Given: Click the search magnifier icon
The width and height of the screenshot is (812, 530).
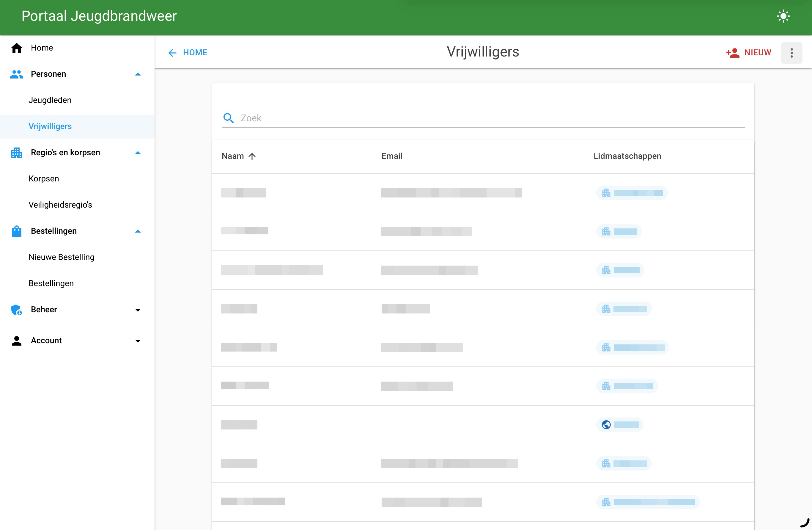Looking at the screenshot, I should click(228, 118).
